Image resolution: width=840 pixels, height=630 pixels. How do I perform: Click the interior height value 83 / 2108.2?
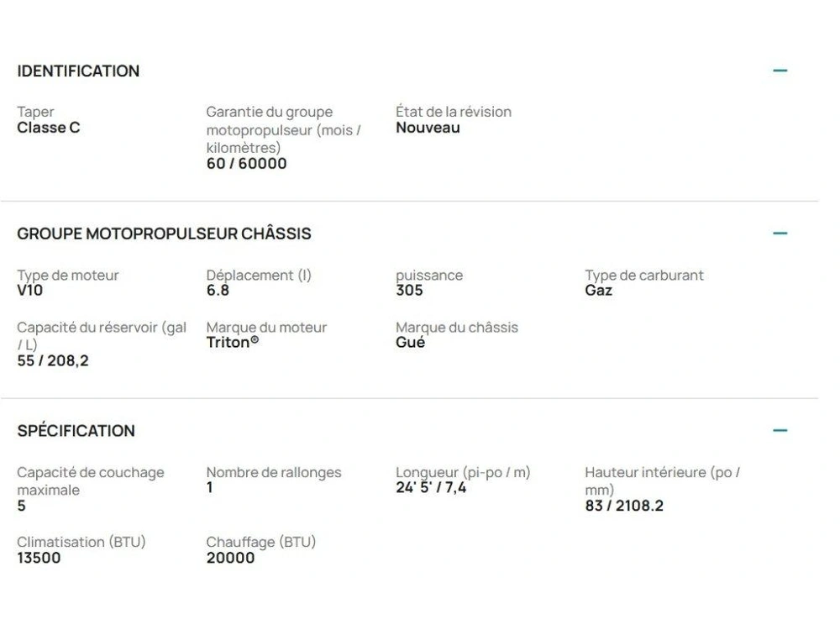(x=623, y=506)
